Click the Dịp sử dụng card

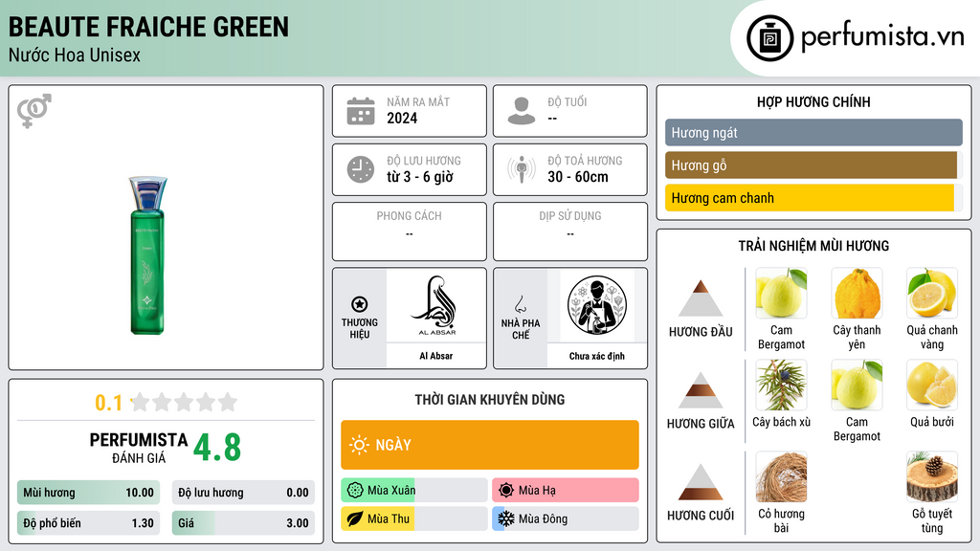point(570,231)
